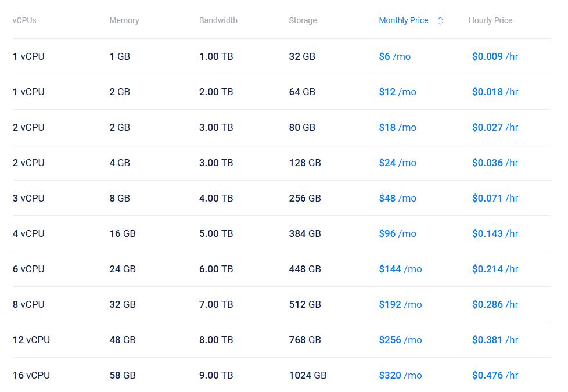Click the $192 /mo price link
The image size is (568, 392).
point(401,304)
